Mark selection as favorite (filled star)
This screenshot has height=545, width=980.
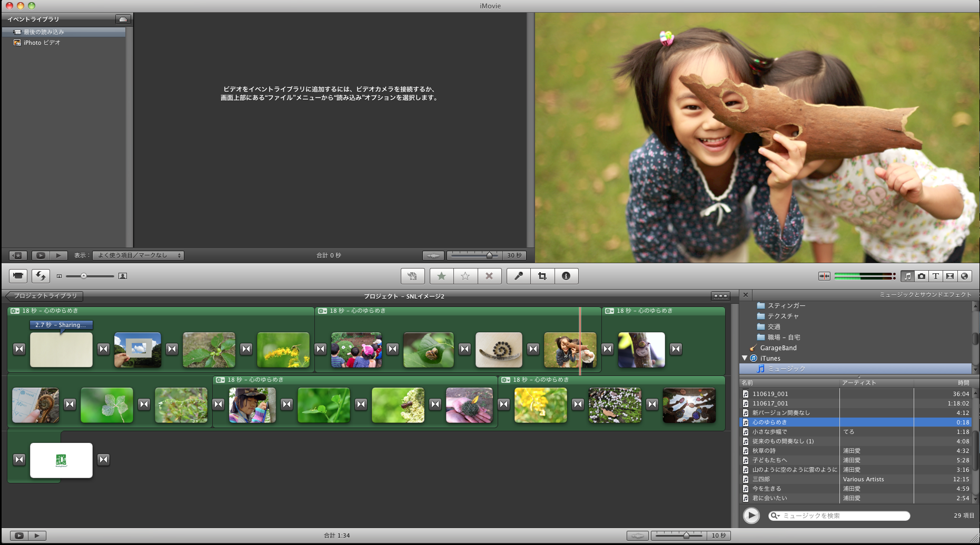coord(441,276)
